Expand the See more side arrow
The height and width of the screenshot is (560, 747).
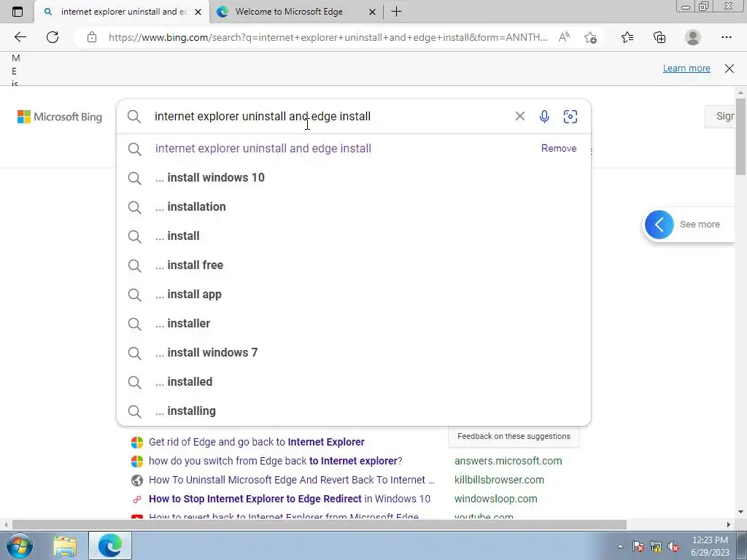coord(659,225)
